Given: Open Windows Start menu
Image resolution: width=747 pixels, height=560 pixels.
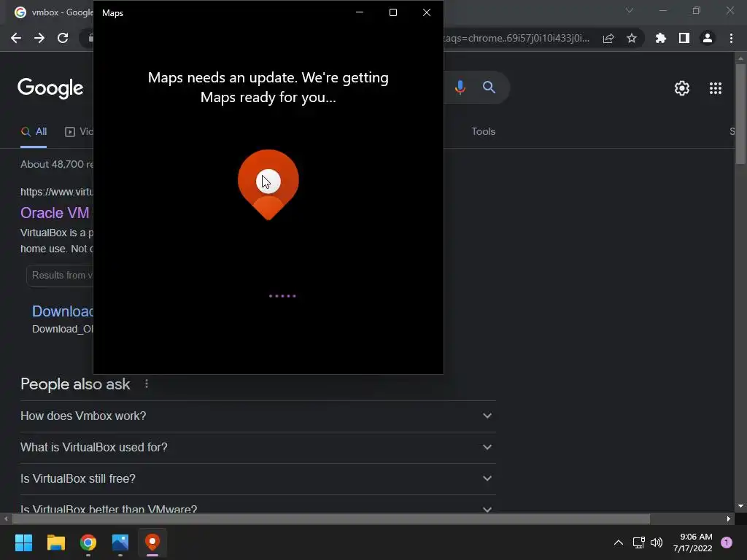Looking at the screenshot, I should click(23, 542).
